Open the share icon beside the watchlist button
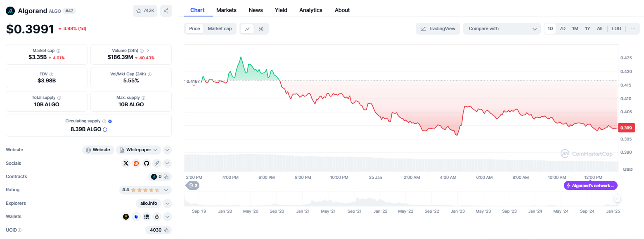 point(166,11)
